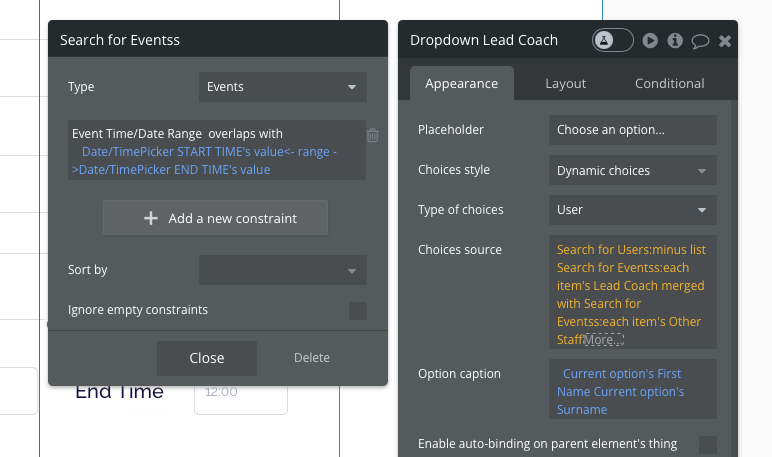The height and width of the screenshot is (457, 772).
Task: Select the Appearance tab
Action: point(462,84)
